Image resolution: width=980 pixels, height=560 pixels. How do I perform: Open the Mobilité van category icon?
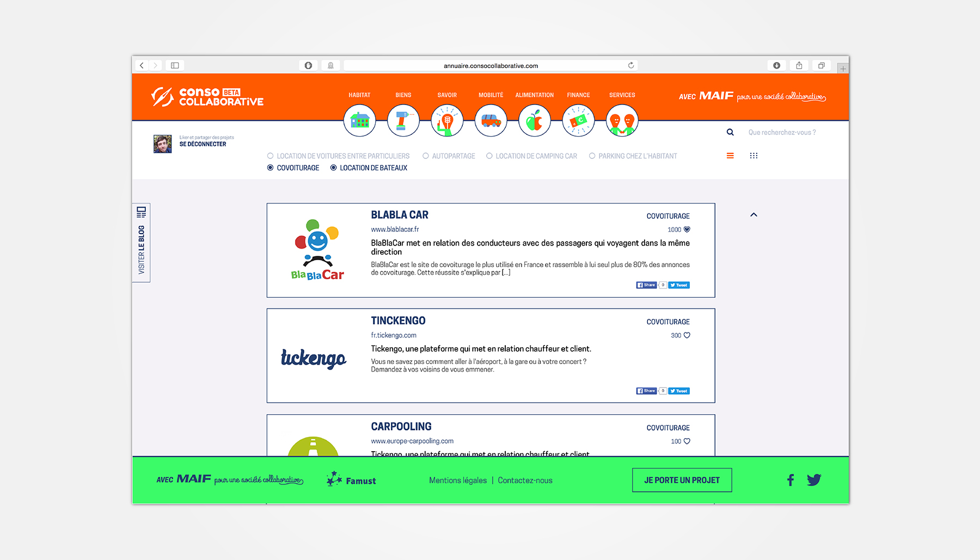(491, 120)
